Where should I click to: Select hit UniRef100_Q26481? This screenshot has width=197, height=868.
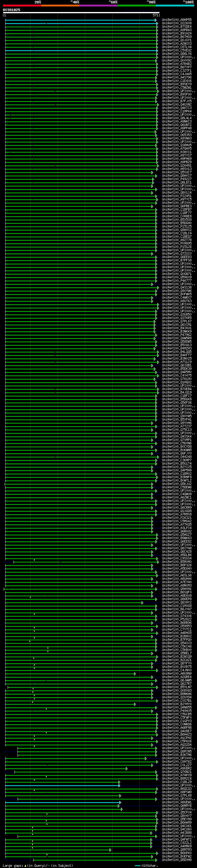pyautogui.click(x=177, y=165)
